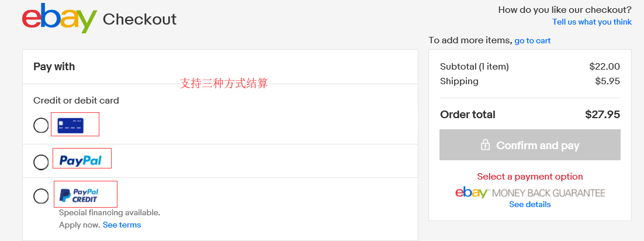The image size is (644, 241).
Task: Click the blue credit card icon
Action: click(71, 125)
